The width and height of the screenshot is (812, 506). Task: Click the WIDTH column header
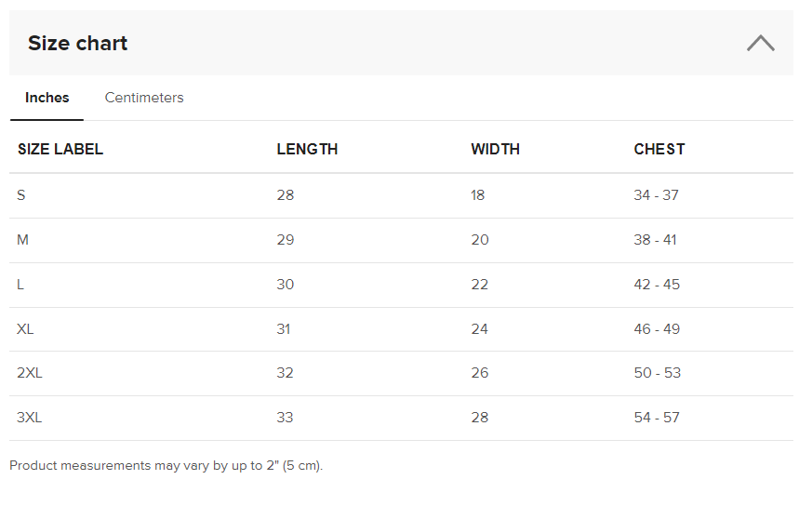495,149
